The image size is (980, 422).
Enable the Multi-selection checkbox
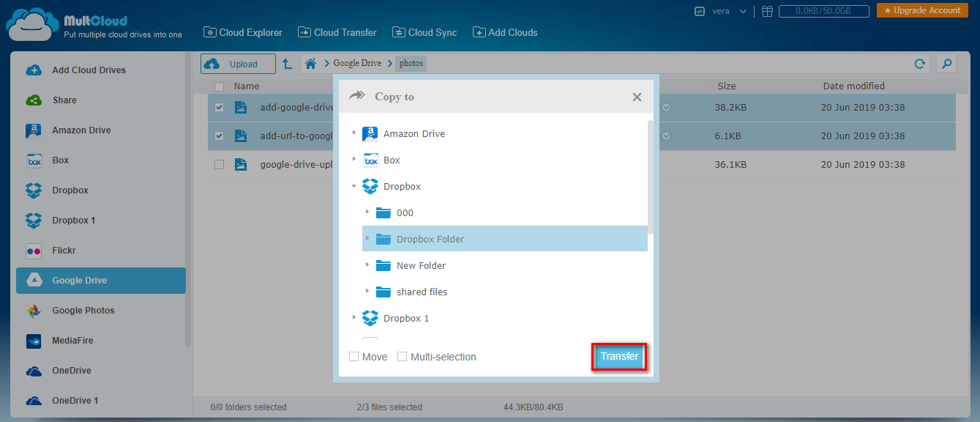[402, 357]
